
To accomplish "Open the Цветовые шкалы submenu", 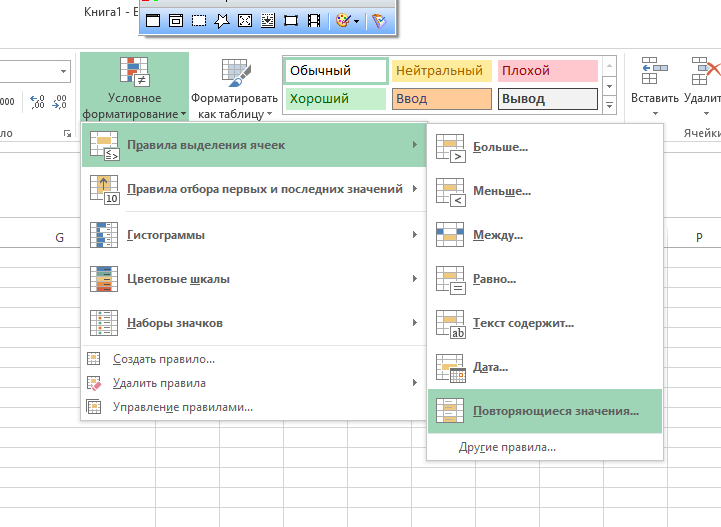I will coord(254,279).
